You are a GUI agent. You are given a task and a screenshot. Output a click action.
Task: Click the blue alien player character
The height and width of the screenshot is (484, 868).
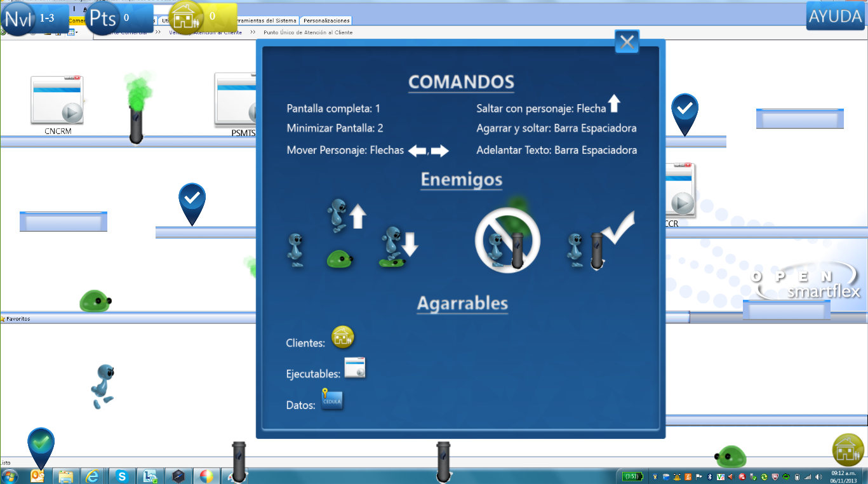(103, 386)
